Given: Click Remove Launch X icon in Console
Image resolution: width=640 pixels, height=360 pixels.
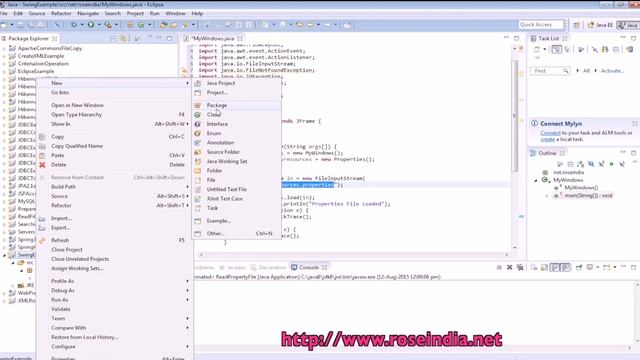Looking at the screenshot, I should [x=509, y=267].
